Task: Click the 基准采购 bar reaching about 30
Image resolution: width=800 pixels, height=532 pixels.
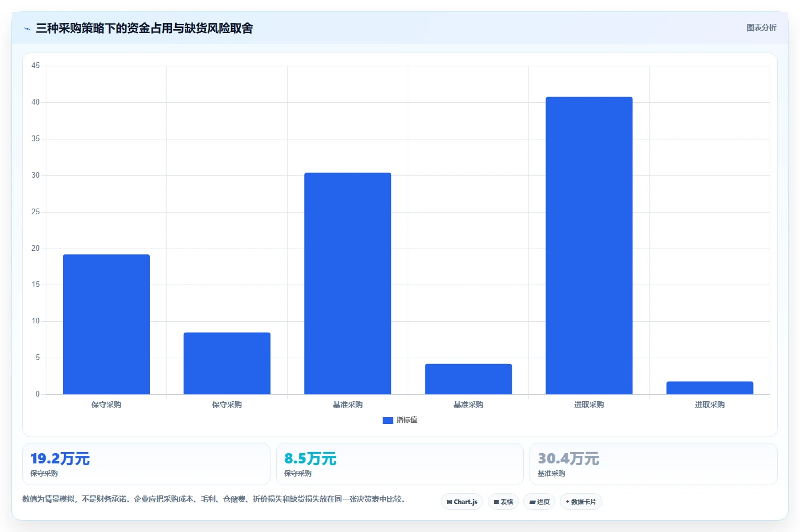Action: (x=348, y=283)
